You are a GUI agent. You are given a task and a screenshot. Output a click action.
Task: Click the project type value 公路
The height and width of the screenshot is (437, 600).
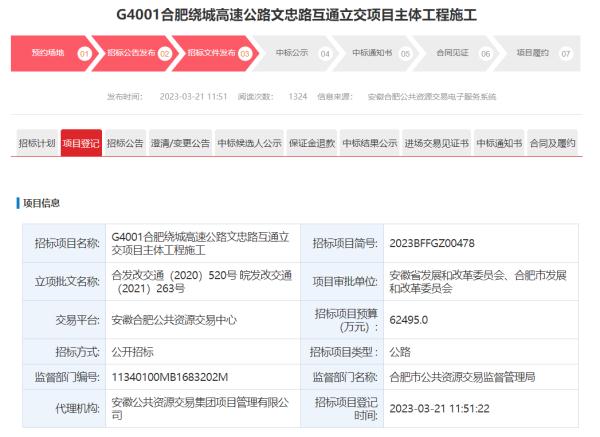pyautogui.click(x=400, y=352)
